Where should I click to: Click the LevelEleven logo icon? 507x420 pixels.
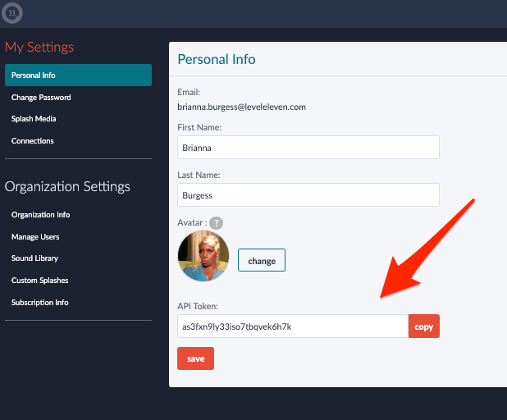13,13
